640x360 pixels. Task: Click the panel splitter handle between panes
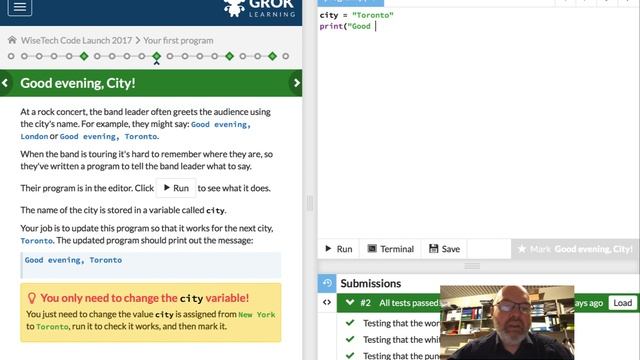coord(310,203)
